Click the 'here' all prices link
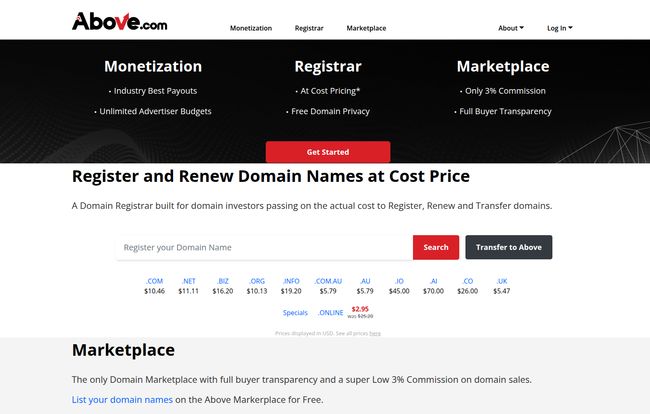Image resolution: width=650 pixels, height=414 pixels. [x=375, y=333]
